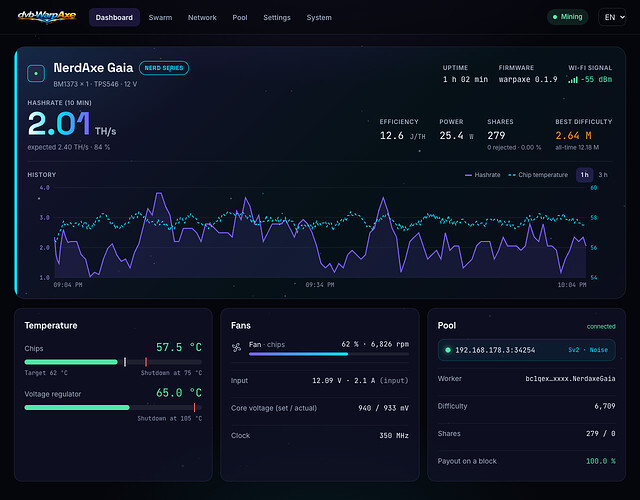Image resolution: width=640 pixels, height=500 pixels.
Task: Click the 12.6 J/TH efficiency value
Action: (x=402, y=136)
